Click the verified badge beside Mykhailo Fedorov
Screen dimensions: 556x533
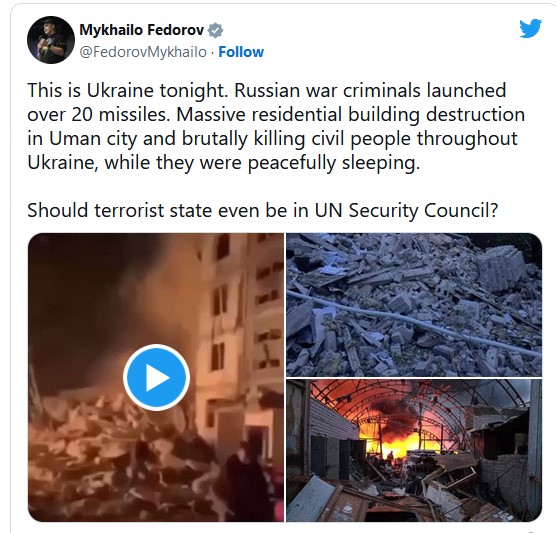coord(215,30)
